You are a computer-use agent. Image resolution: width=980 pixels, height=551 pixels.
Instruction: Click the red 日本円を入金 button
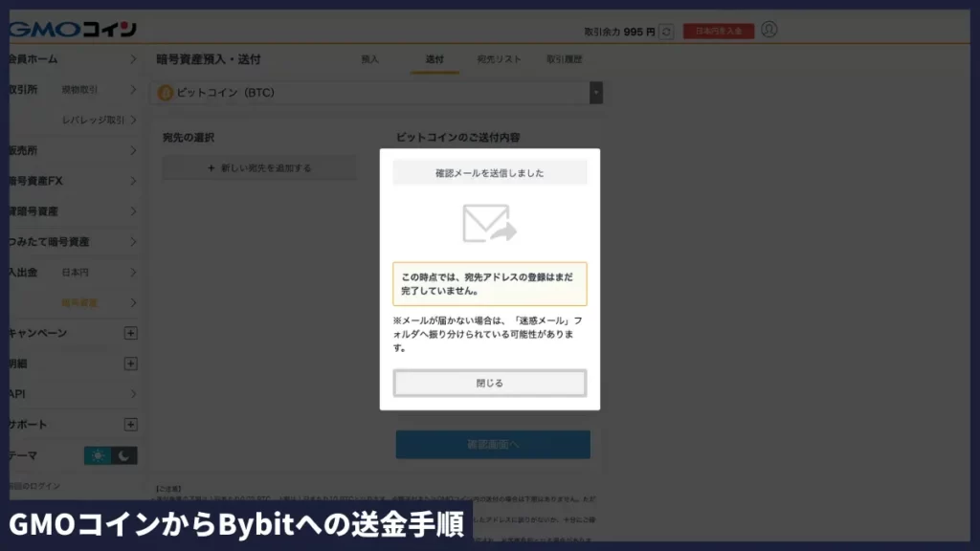click(719, 32)
